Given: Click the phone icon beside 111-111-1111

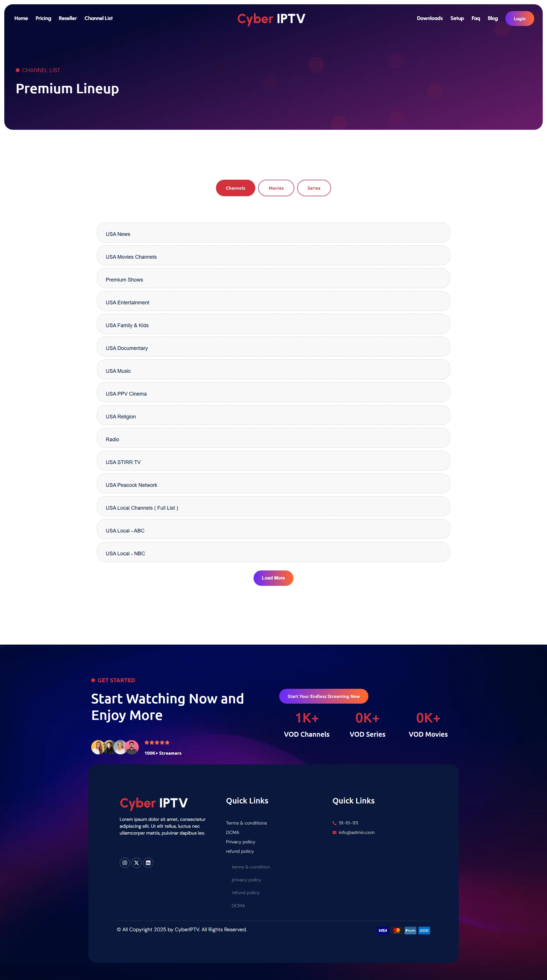Looking at the screenshot, I should [334, 823].
